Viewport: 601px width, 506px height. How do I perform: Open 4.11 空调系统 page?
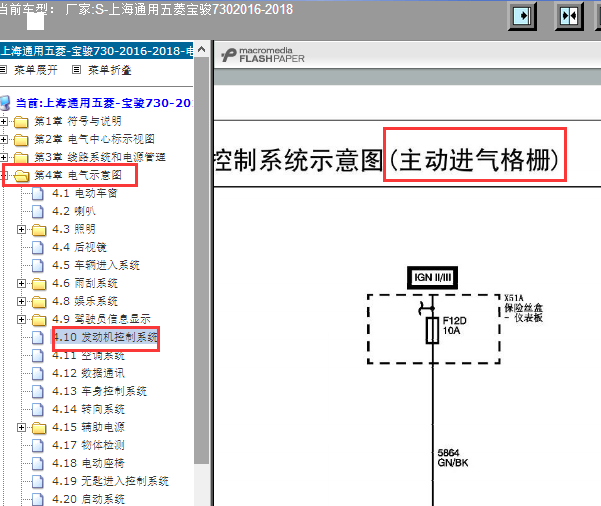[88, 355]
